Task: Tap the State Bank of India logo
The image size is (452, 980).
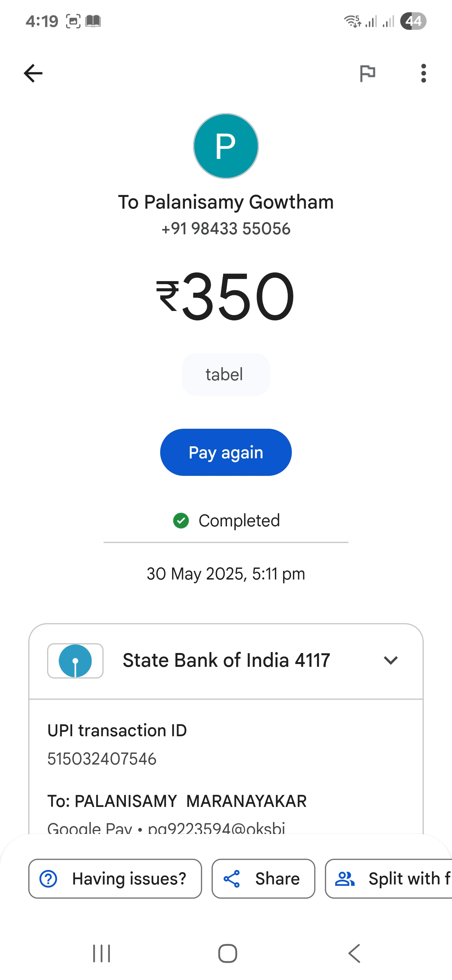Action: (75, 661)
